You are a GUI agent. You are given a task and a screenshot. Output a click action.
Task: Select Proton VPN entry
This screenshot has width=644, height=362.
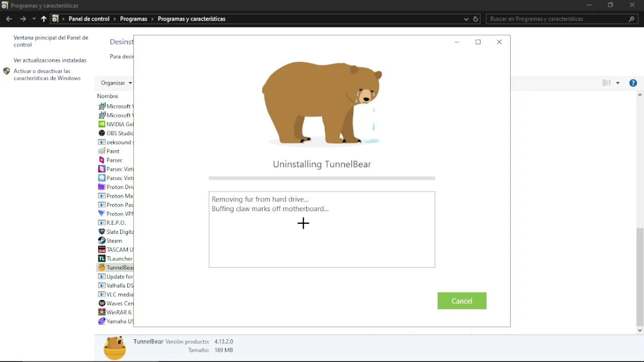click(116, 214)
